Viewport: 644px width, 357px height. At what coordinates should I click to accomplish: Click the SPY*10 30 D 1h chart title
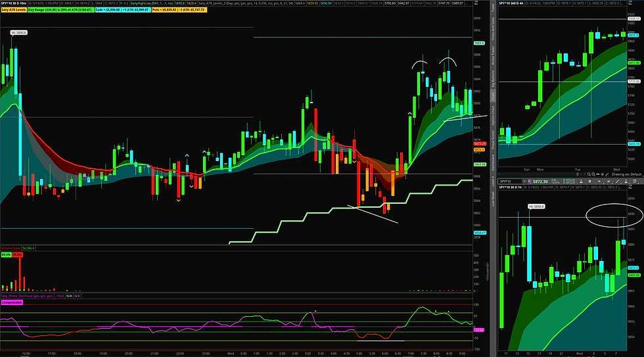point(511,187)
